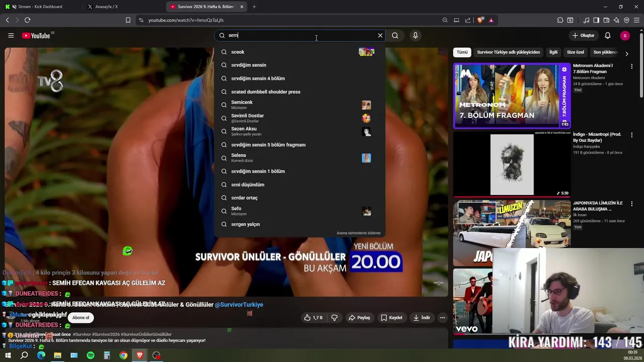Open the YouTube hamburger guide menu
Screen dimensions: 644x362
[11, 36]
